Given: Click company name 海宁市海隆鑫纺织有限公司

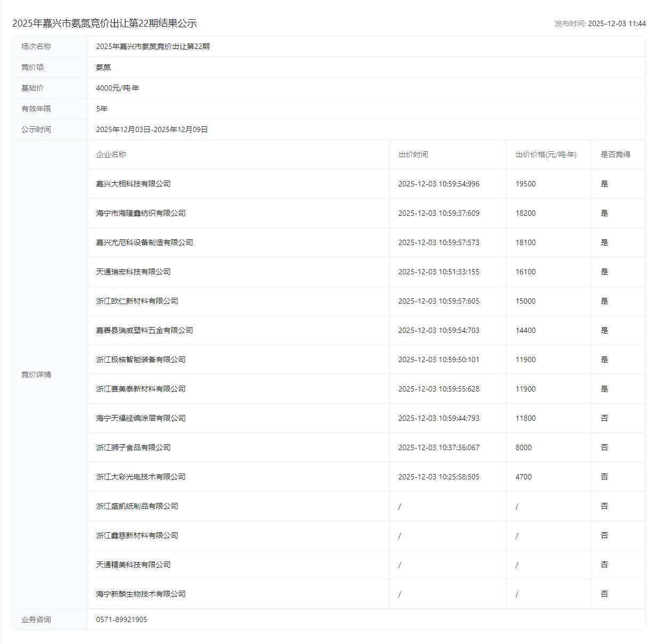Looking at the screenshot, I should click(x=141, y=213).
